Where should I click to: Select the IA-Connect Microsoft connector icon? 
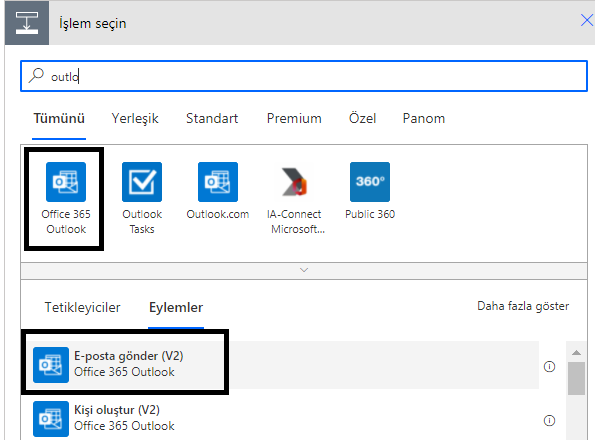coord(294,182)
